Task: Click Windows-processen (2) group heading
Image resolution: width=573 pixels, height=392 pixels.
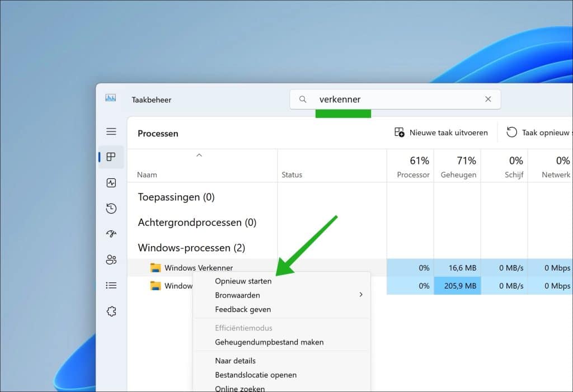Action: 191,248
